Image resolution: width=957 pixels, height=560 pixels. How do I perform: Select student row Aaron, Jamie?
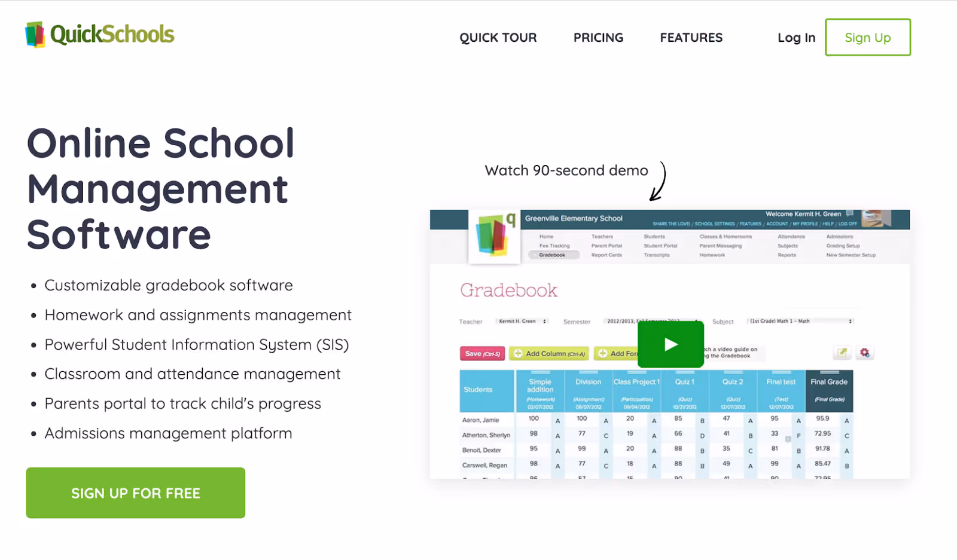480,420
